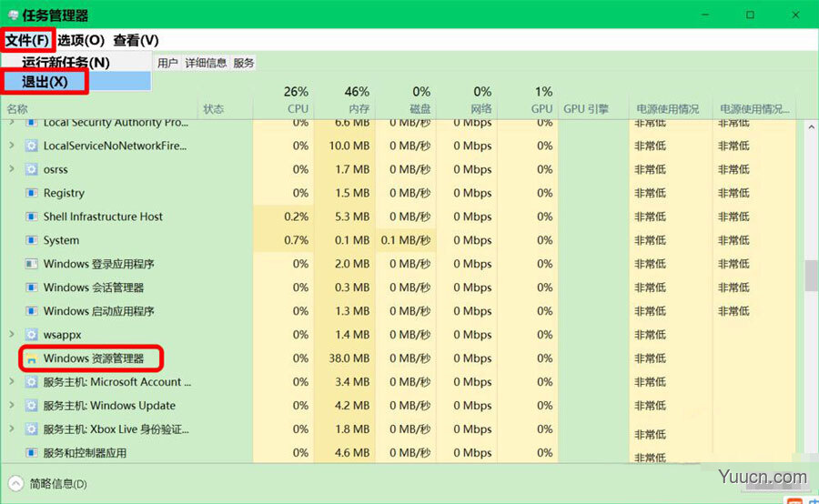Collapse to 简略信息(D) view
The width and height of the screenshot is (819, 504).
(58, 484)
